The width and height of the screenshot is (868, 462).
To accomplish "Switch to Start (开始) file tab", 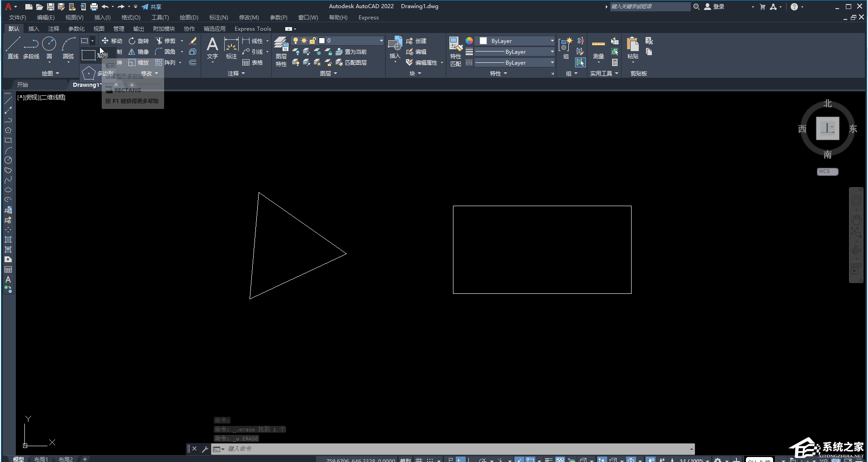I will [x=22, y=85].
